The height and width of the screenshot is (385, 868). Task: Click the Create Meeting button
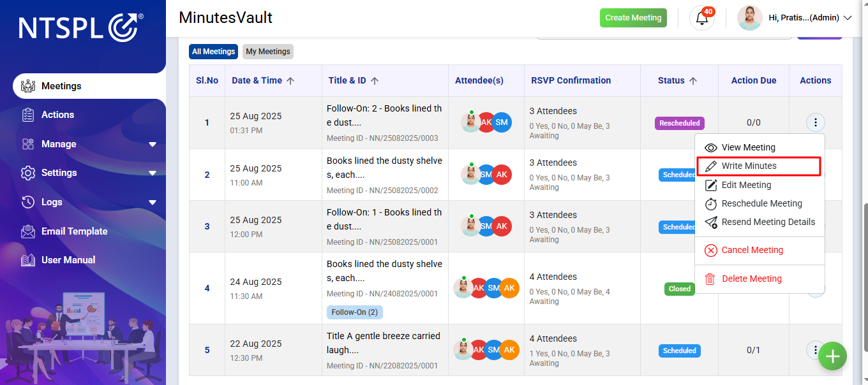(633, 18)
